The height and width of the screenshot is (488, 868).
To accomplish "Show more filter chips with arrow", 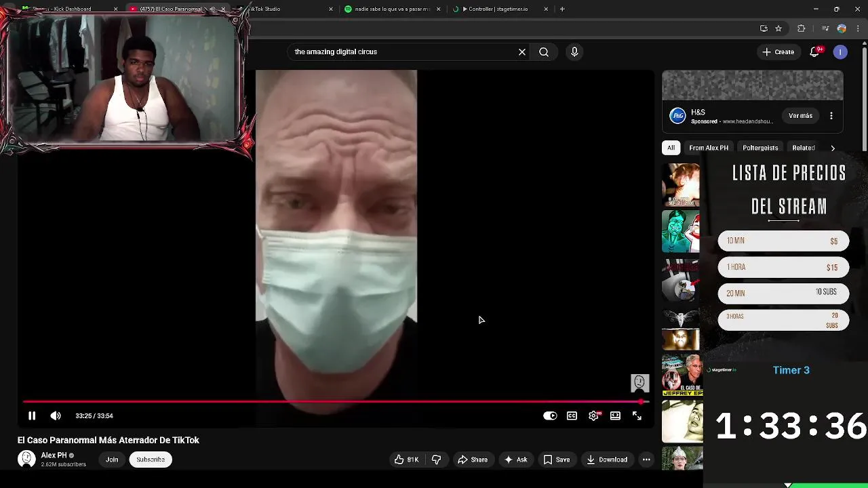I will point(833,148).
